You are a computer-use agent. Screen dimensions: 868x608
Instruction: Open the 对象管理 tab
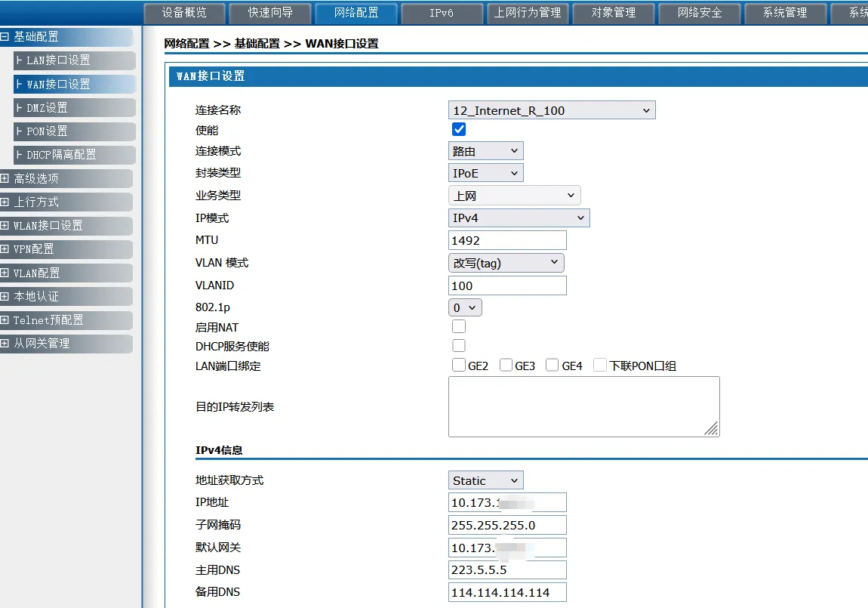pos(614,13)
